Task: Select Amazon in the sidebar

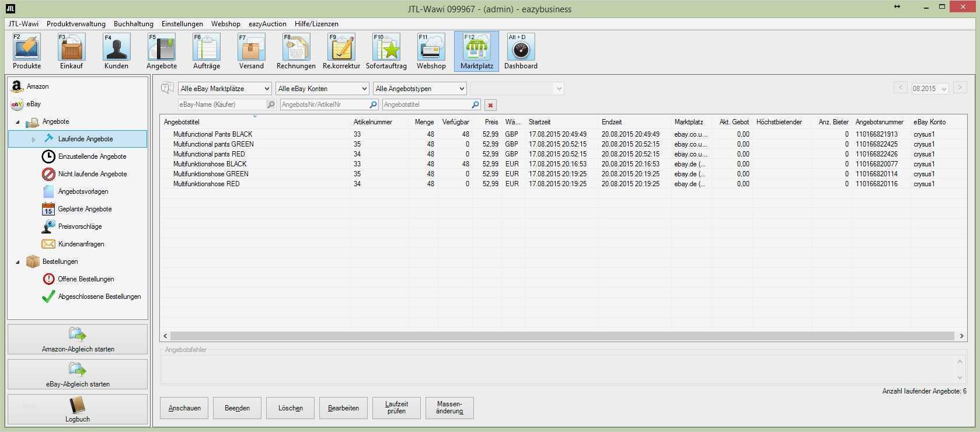Action: click(x=37, y=86)
